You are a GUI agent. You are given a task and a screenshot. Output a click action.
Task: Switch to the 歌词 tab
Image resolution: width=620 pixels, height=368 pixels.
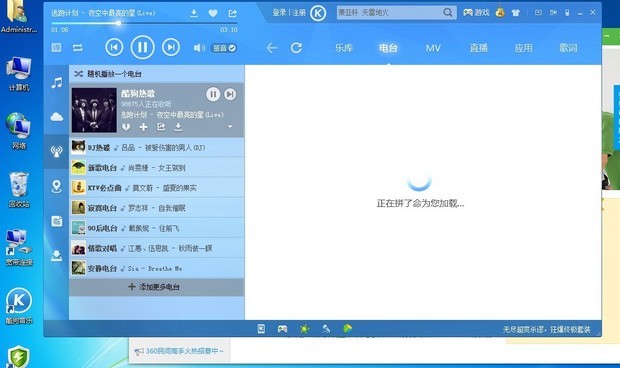coord(568,48)
